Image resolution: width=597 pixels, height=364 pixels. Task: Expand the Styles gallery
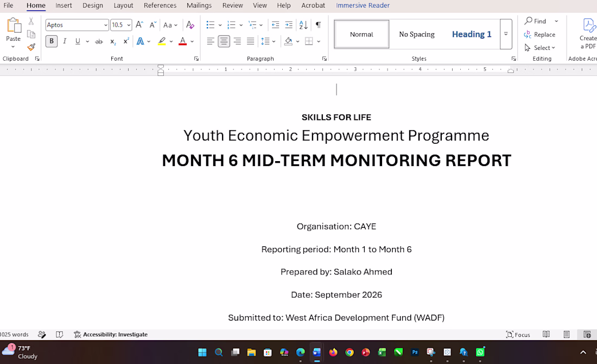(x=506, y=34)
